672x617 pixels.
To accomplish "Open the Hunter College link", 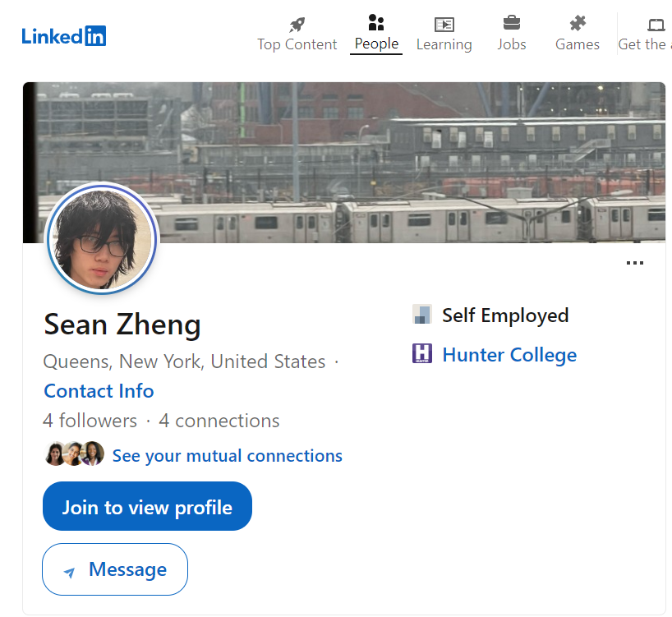I will (509, 355).
